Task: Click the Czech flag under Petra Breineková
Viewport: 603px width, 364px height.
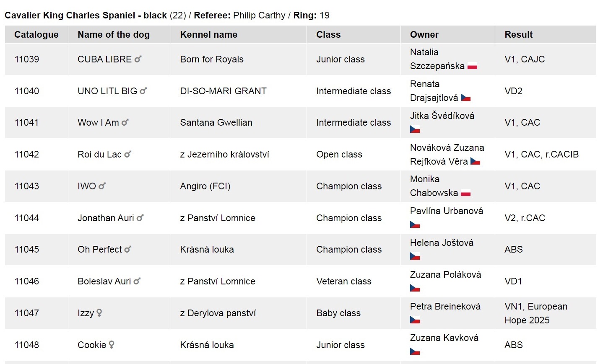Action: pyautogui.click(x=415, y=320)
